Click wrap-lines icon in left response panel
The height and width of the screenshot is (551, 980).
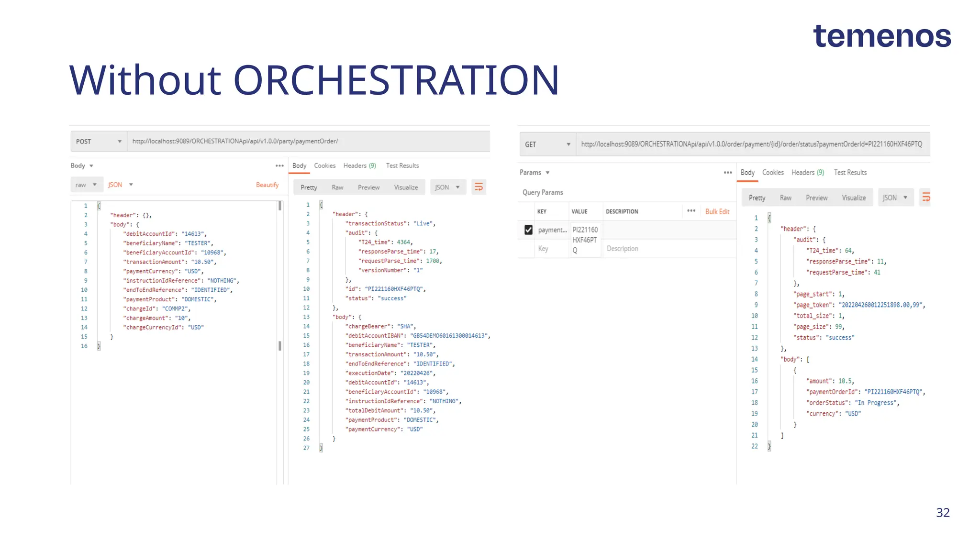tap(479, 187)
